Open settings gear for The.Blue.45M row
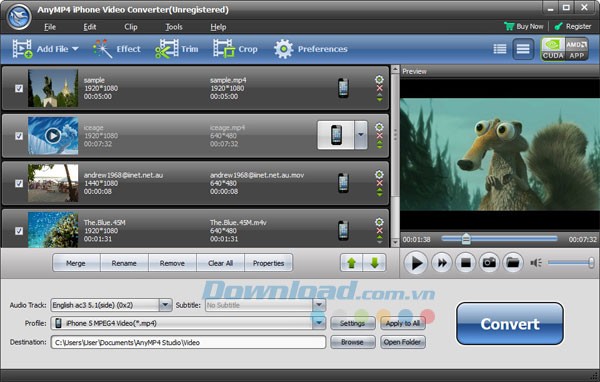 pos(379,222)
